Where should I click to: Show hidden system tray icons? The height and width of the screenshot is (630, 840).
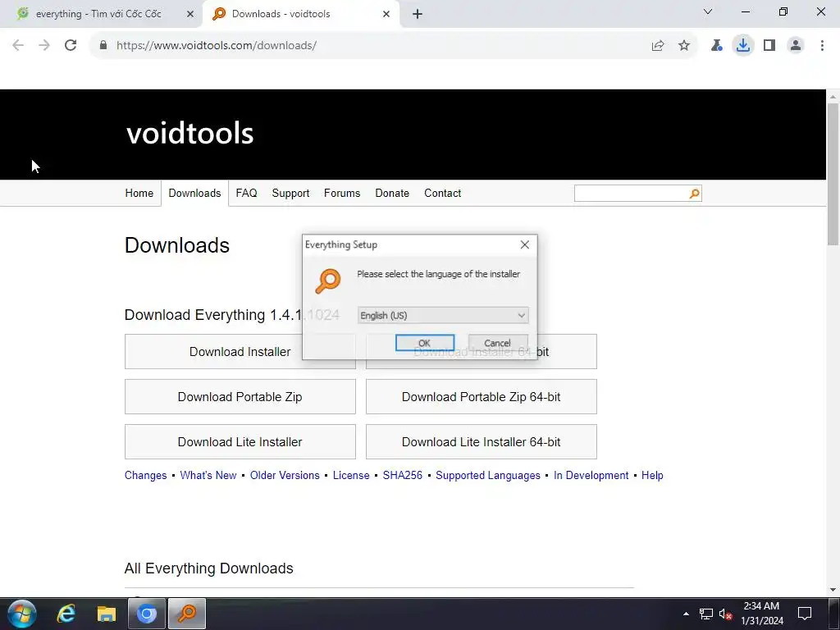pyautogui.click(x=686, y=614)
